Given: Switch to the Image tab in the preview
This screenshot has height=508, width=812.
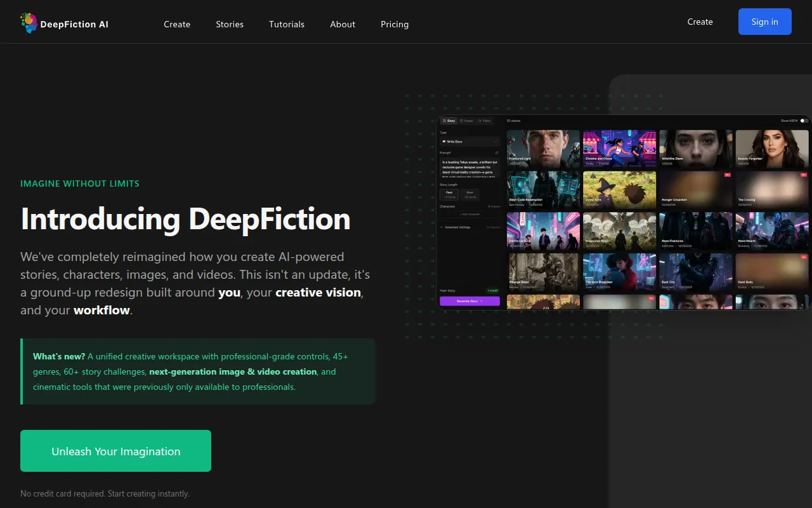Looking at the screenshot, I should (466, 121).
